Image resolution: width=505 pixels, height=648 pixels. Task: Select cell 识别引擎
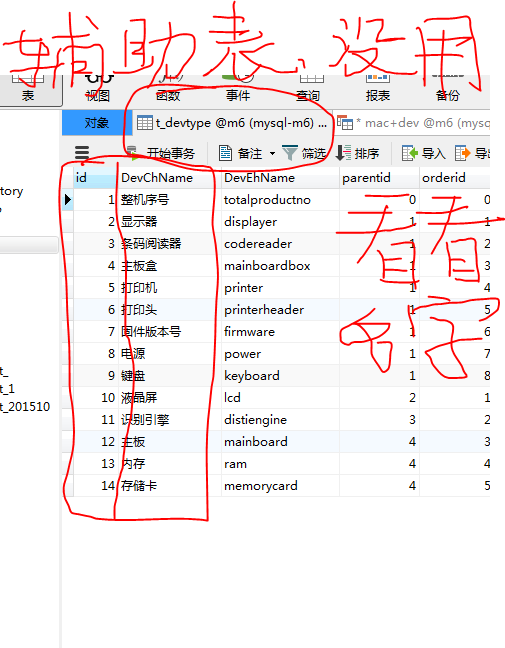(169, 420)
